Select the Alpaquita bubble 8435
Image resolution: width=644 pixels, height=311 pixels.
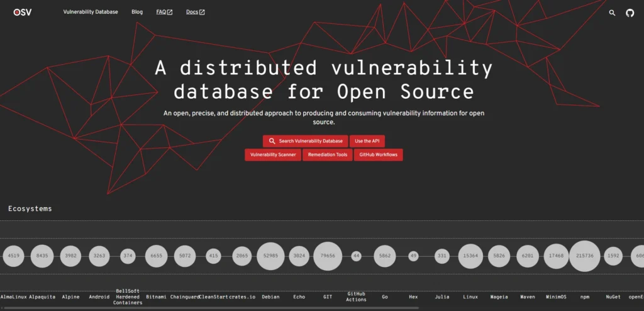click(x=42, y=256)
